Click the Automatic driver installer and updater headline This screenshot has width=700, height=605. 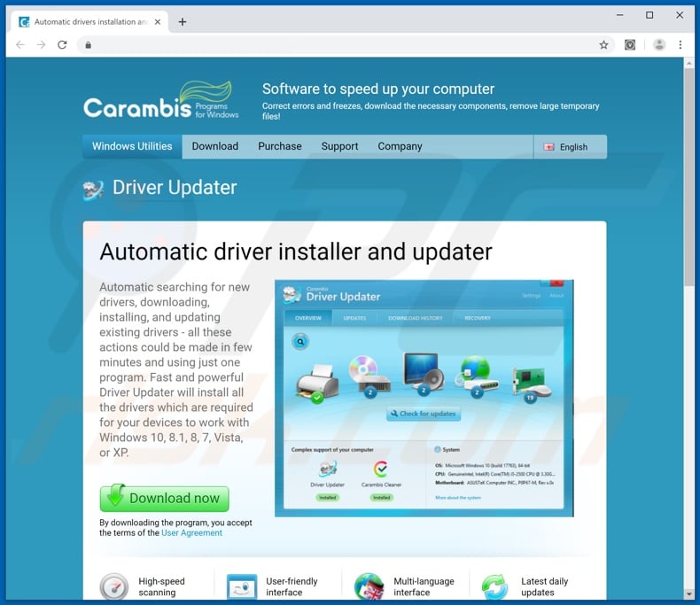[296, 252]
